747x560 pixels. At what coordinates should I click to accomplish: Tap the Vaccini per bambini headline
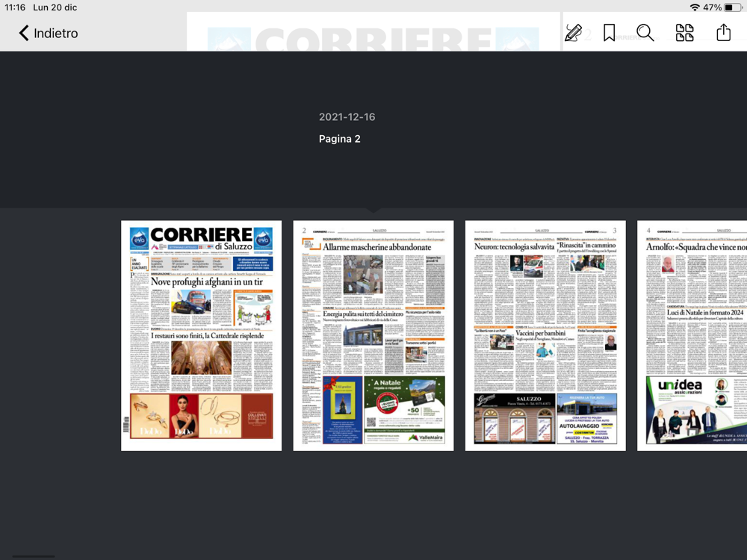[x=541, y=333]
